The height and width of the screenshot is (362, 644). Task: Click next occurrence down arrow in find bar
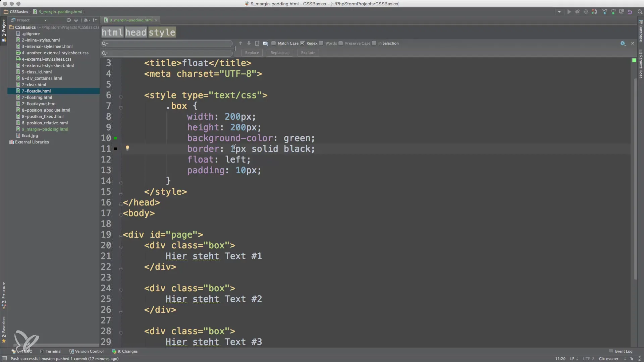249,43
